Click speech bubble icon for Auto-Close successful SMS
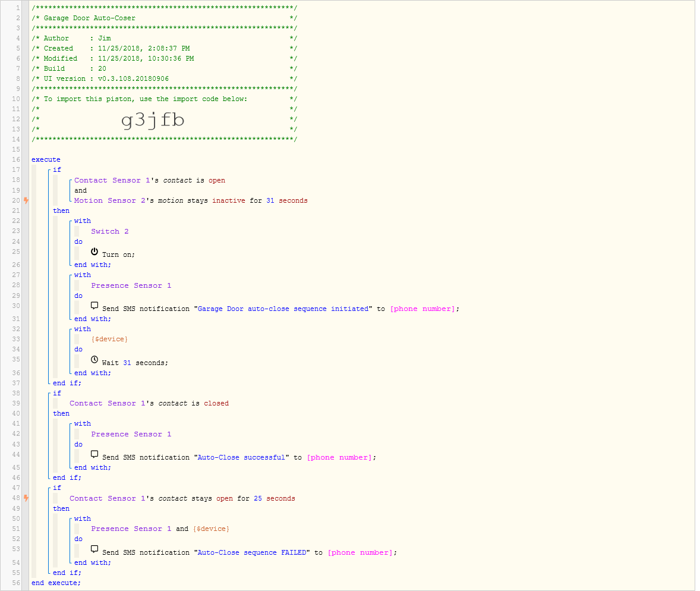The height and width of the screenshot is (591, 700). 94,454
